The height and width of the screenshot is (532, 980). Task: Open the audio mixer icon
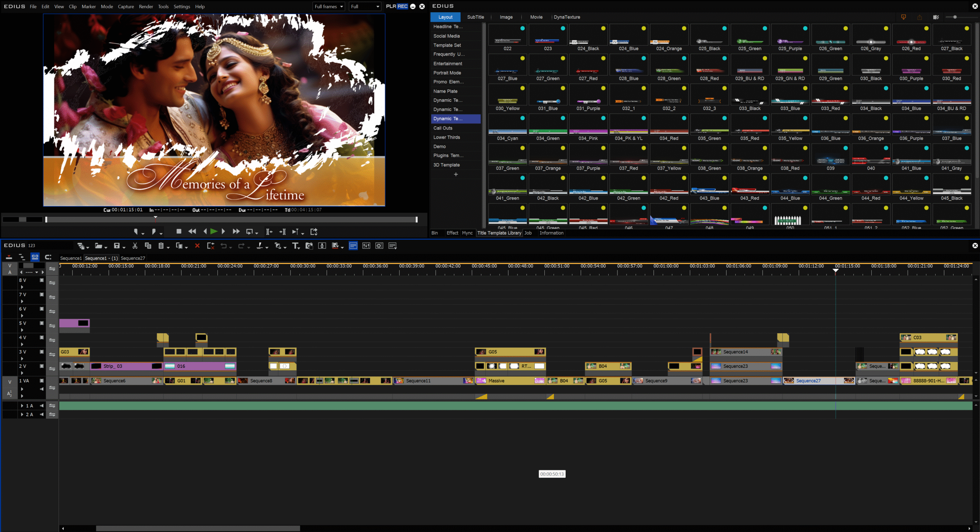point(366,246)
